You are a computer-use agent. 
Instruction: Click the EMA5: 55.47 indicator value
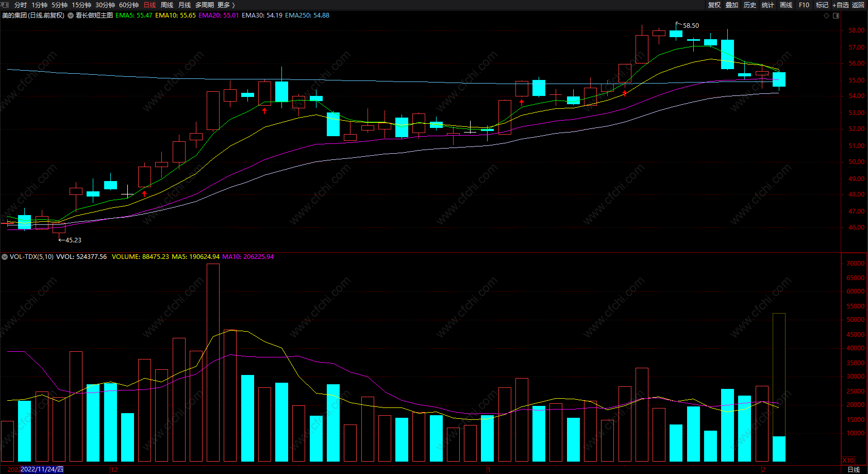pyautogui.click(x=134, y=15)
